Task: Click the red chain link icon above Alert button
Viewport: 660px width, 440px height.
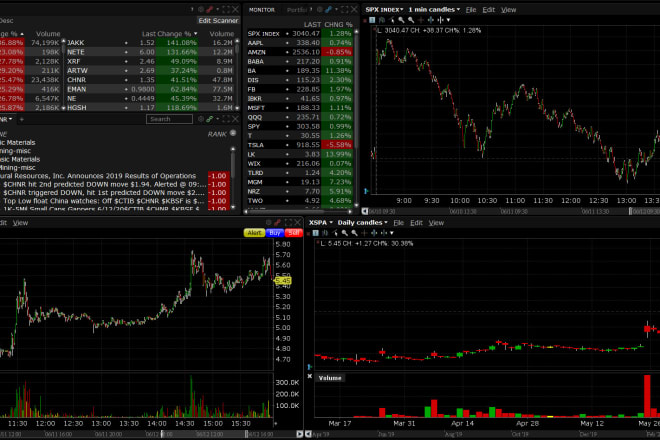Action: coord(278,222)
